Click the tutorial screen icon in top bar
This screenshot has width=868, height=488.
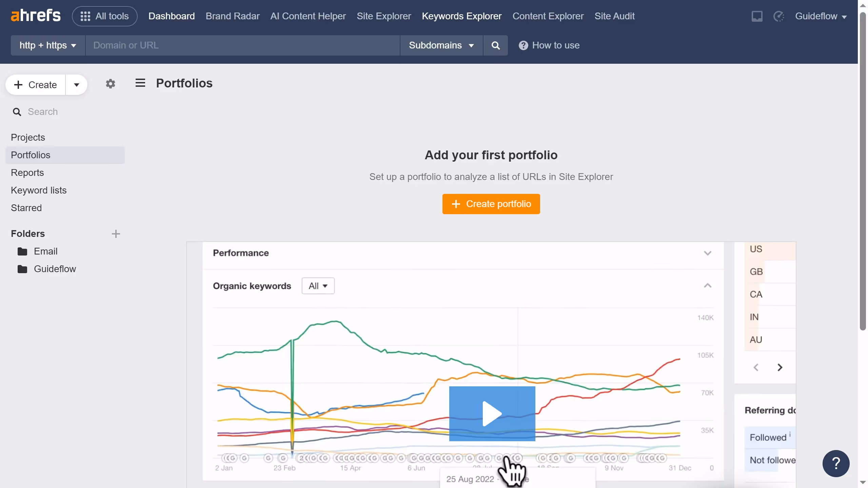[757, 16]
